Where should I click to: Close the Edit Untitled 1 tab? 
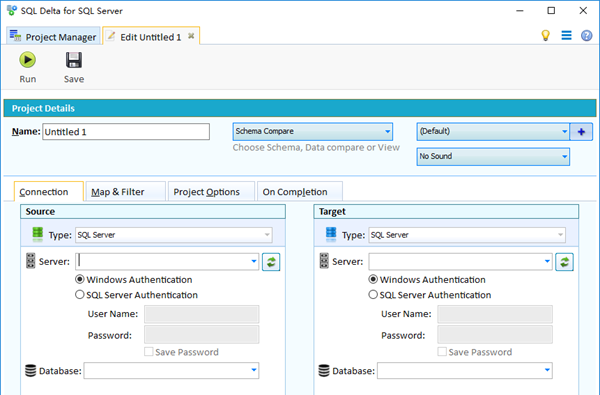[191, 36]
